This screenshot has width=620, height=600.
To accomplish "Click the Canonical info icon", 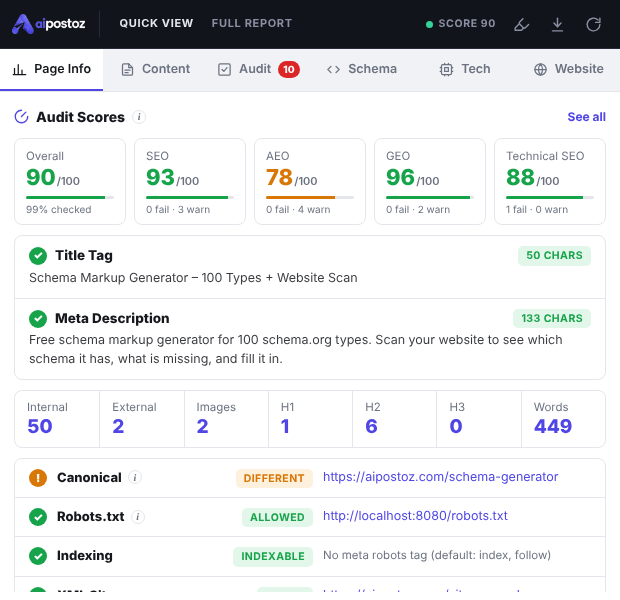I will pyautogui.click(x=135, y=477).
